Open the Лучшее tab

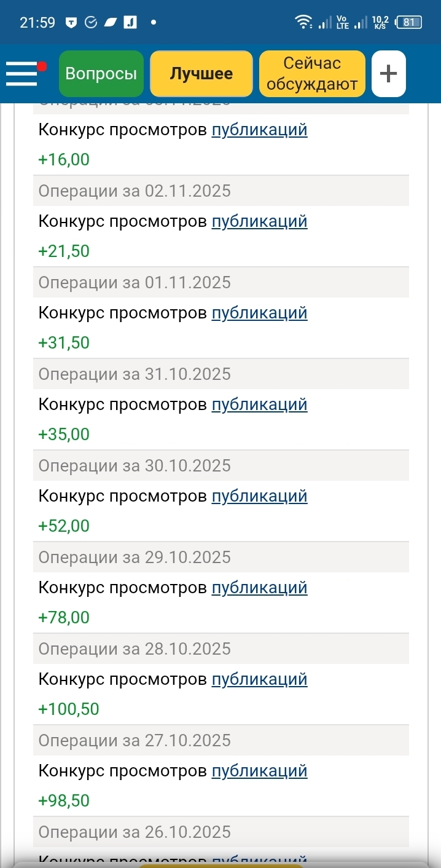click(x=201, y=74)
